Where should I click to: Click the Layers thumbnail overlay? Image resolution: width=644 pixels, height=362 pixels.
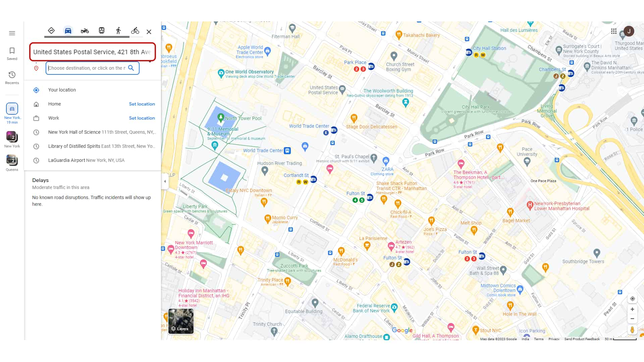(181, 321)
